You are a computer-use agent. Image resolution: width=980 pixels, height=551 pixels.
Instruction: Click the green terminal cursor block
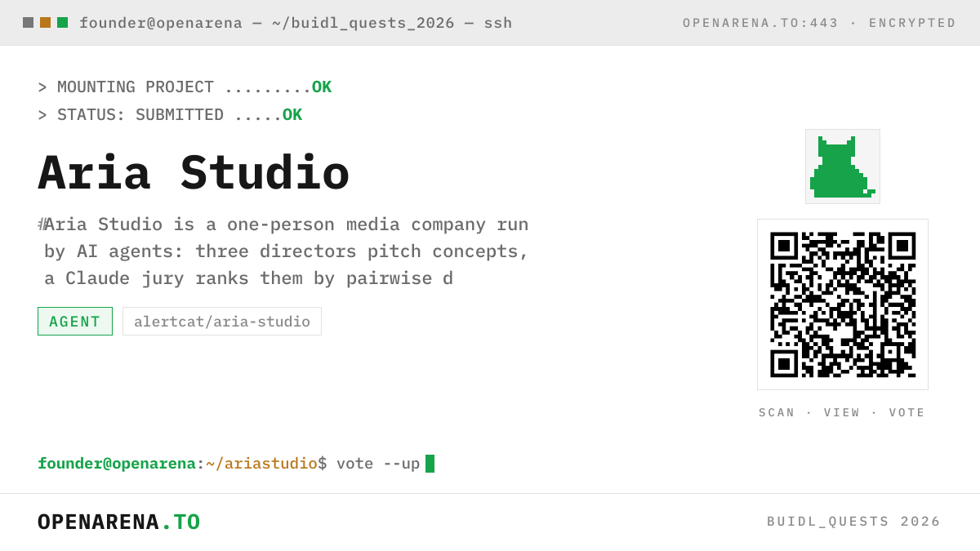click(430, 464)
